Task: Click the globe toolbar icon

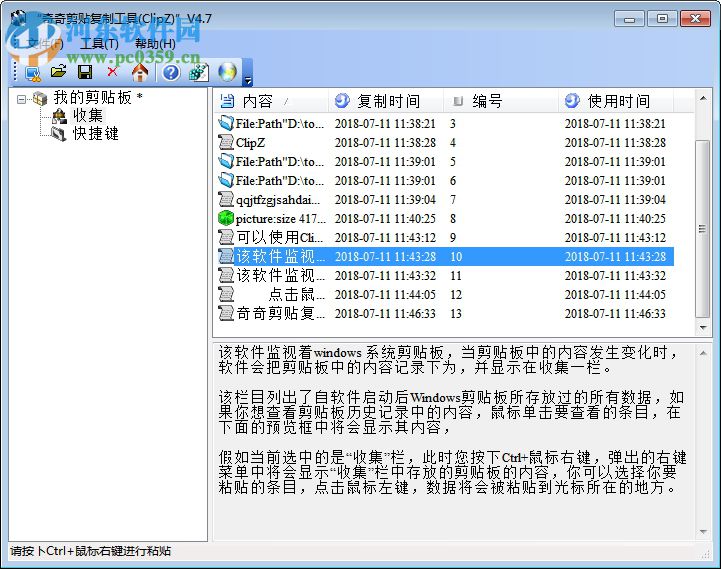Action: [228, 72]
